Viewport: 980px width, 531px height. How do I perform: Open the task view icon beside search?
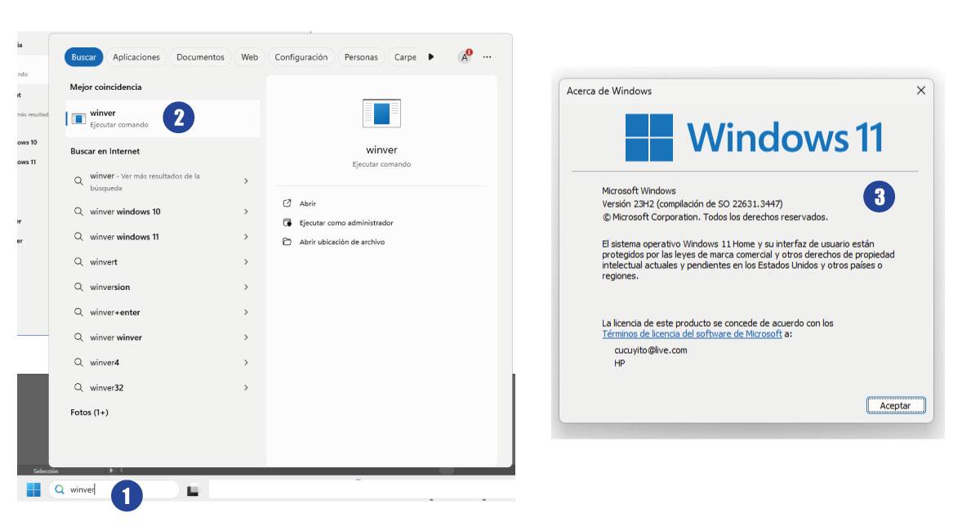pos(193,491)
